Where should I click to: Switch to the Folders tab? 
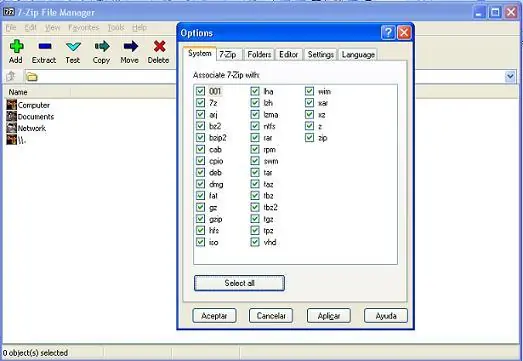click(259, 54)
